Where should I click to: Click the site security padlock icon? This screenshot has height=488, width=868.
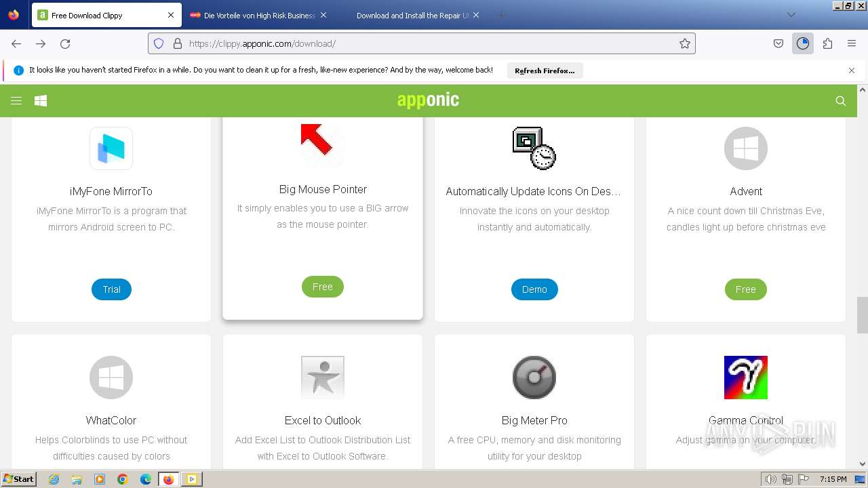[178, 43]
